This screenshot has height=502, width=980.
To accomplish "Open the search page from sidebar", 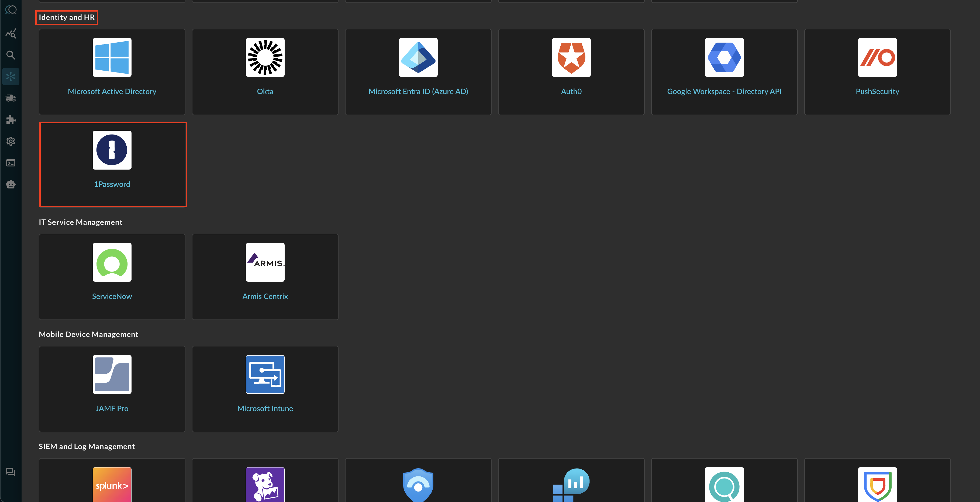I will [11, 55].
